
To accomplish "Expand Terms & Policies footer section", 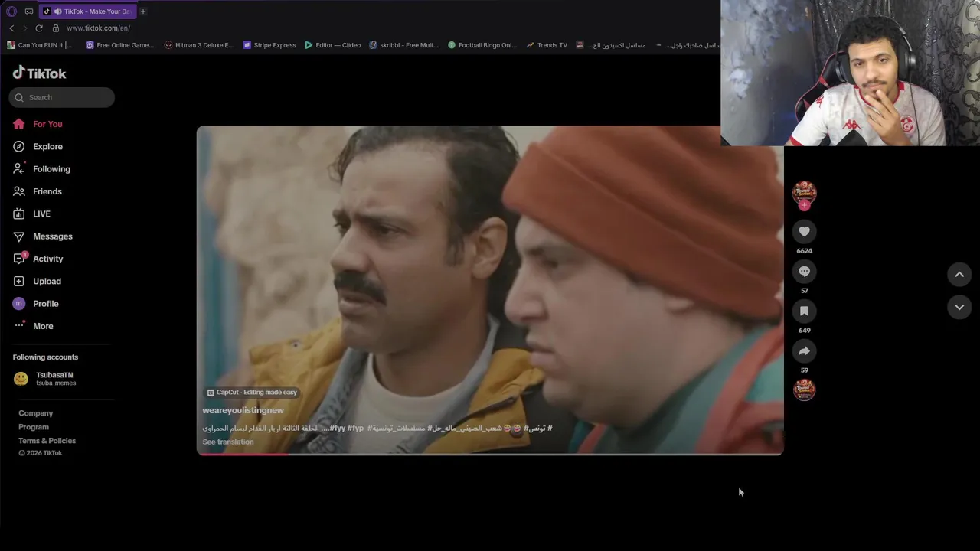I will (47, 441).
